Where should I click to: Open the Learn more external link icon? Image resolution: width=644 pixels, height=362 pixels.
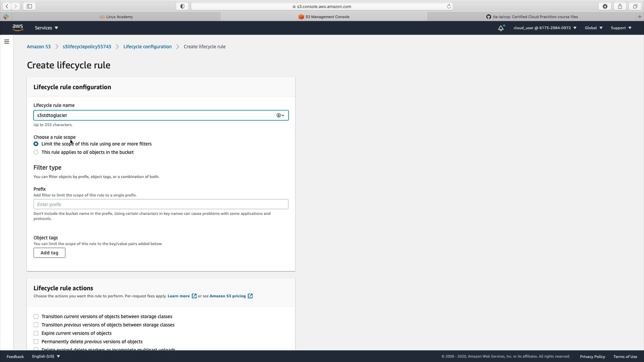pos(194,296)
